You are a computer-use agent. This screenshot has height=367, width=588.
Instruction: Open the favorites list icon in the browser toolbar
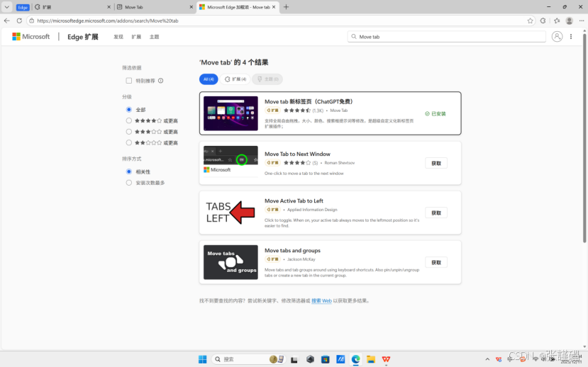pos(557,21)
